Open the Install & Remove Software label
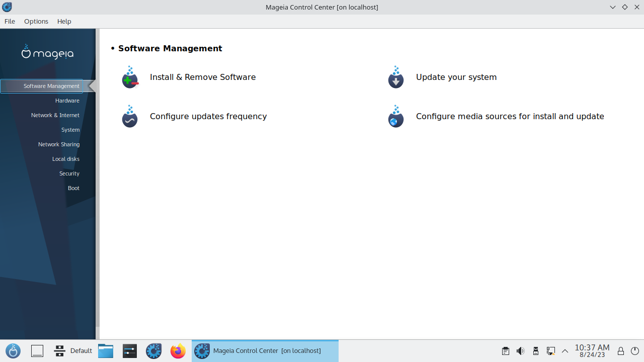Screen dimensions: 644x362 [203, 77]
